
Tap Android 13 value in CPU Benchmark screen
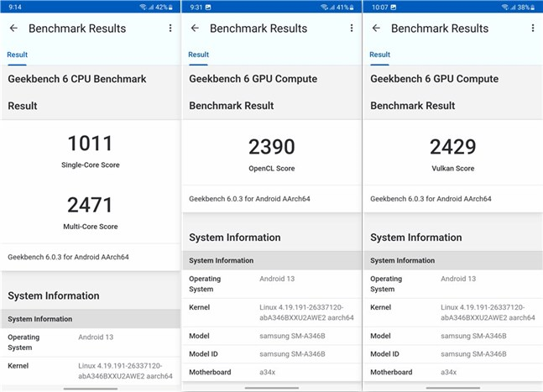pyautogui.click(x=96, y=337)
